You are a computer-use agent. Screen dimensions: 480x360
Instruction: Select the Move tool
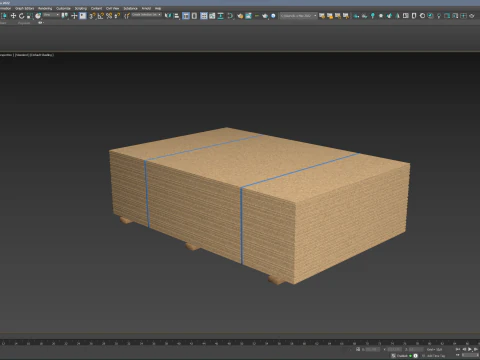click(13, 16)
